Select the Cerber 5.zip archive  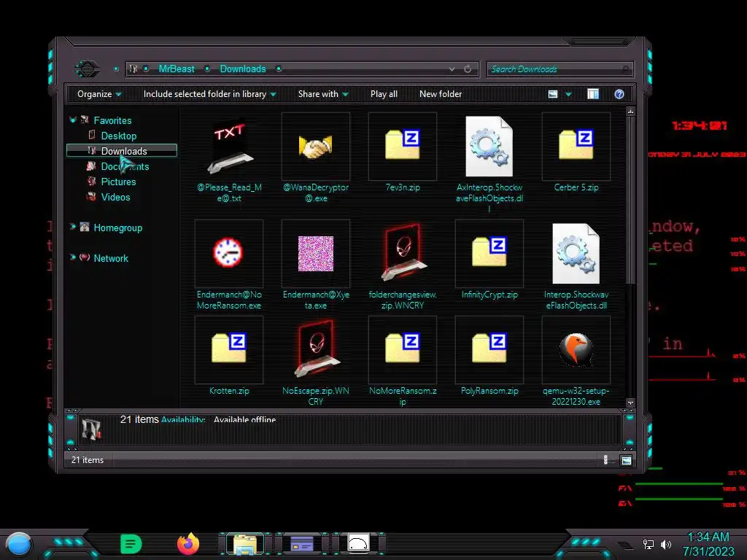[576, 144]
